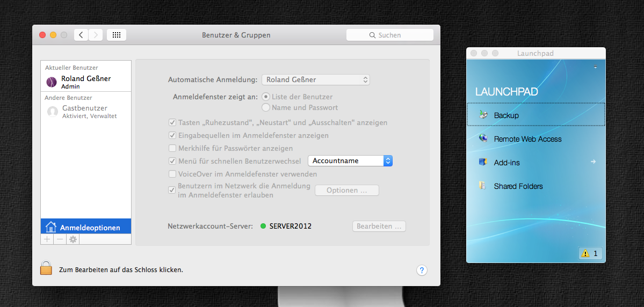This screenshot has width=644, height=307.
Task: Click into the Suchen search field
Action: 390,35
